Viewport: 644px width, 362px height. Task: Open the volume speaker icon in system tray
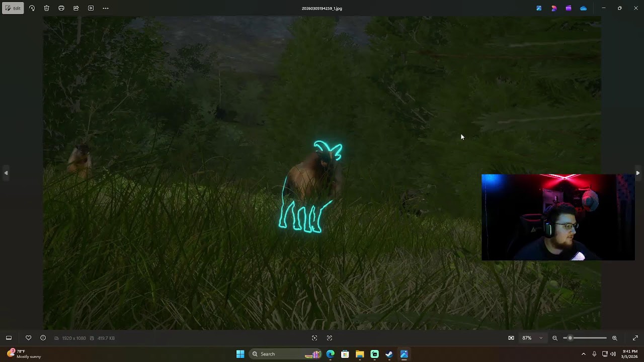click(613, 354)
